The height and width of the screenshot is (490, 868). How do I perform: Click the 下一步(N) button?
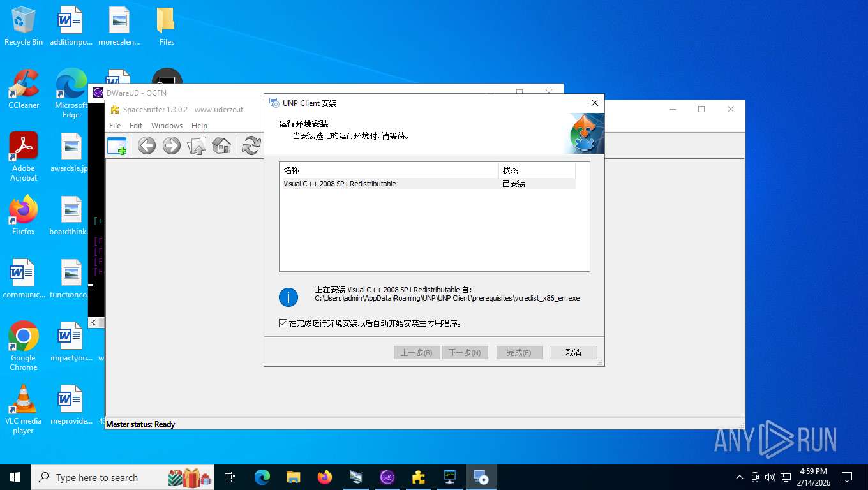pyautogui.click(x=465, y=352)
